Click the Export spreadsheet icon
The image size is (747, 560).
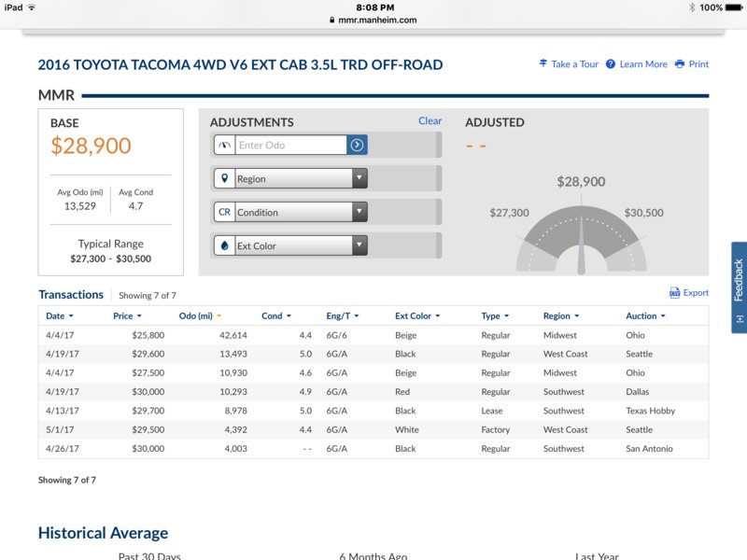point(674,292)
